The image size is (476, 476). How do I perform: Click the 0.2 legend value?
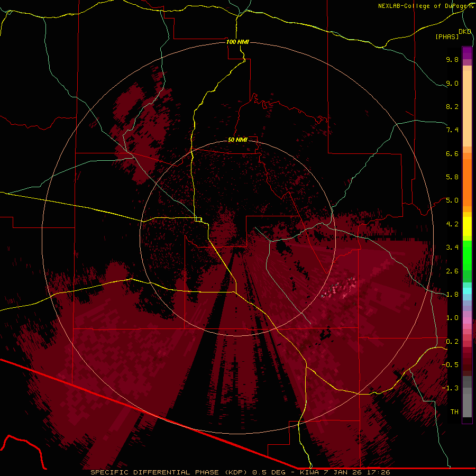[452, 342]
